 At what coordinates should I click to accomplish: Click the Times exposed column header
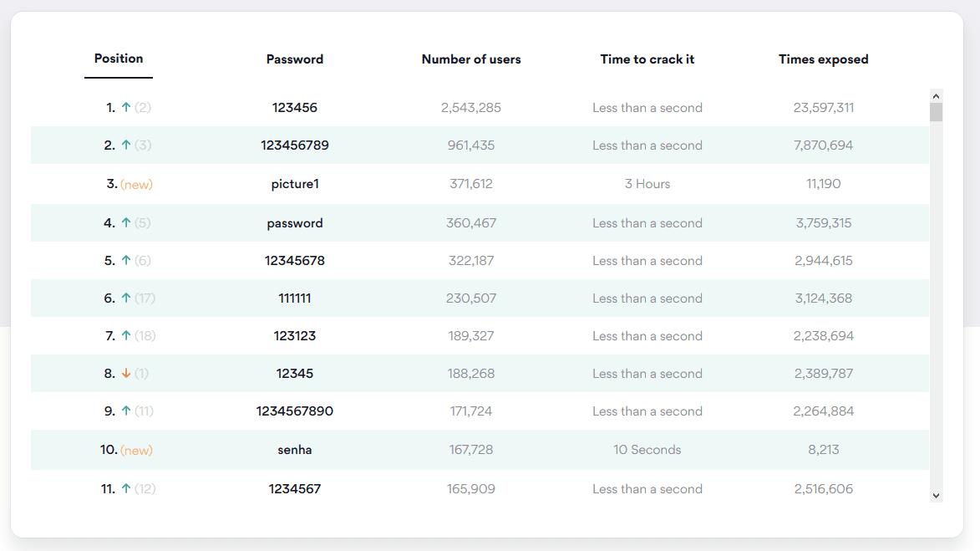(x=824, y=59)
